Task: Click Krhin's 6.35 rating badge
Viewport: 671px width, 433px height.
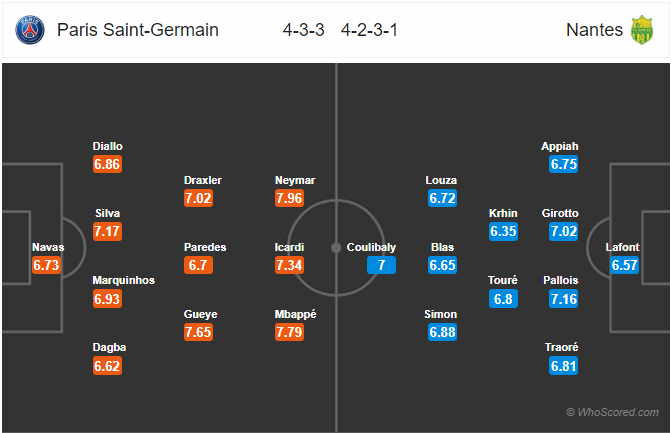Action: (503, 231)
